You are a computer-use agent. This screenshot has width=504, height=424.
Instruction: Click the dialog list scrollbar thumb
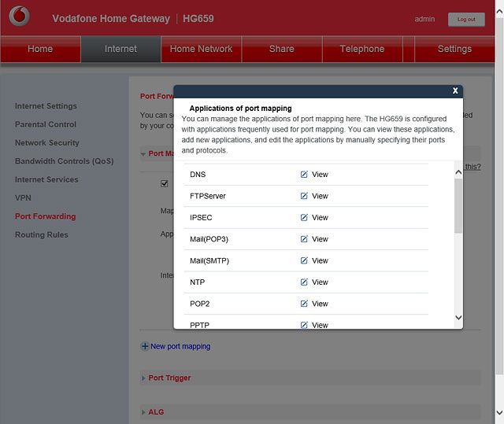(458, 206)
